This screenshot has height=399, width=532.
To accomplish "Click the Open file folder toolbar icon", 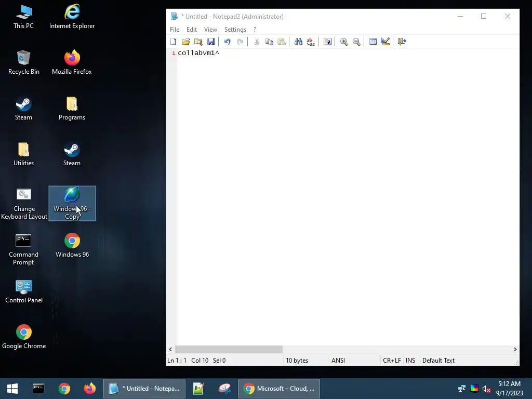I will [x=186, y=42].
